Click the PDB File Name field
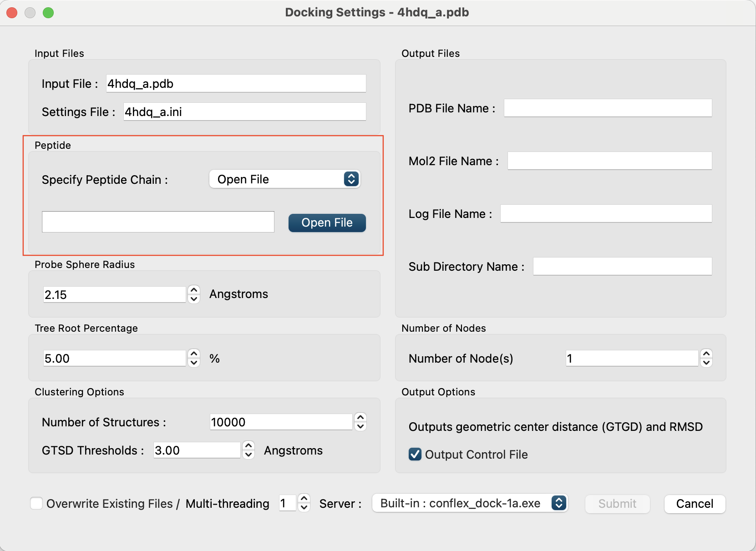Viewport: 756px width, 551px height. coord(608,108)
